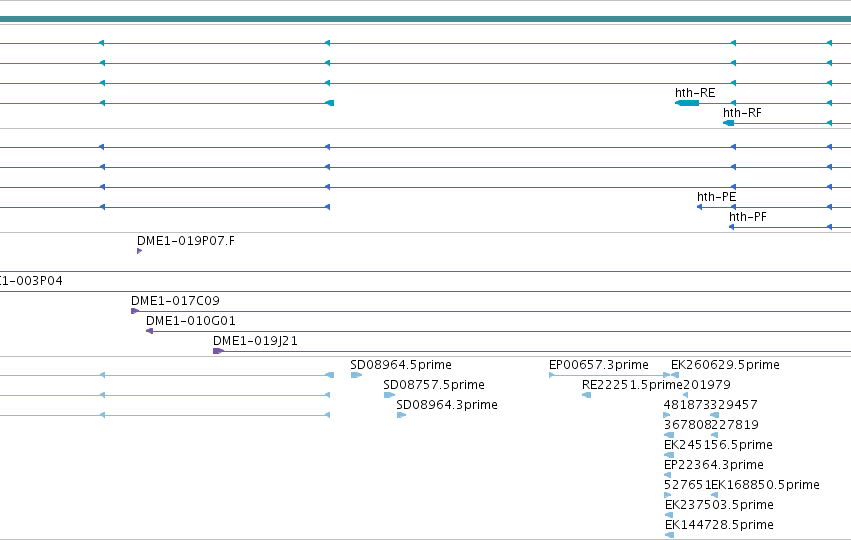Select the hth-PE protein label
The width and height of the screenshot is (851, 540).
click(716, 197)
